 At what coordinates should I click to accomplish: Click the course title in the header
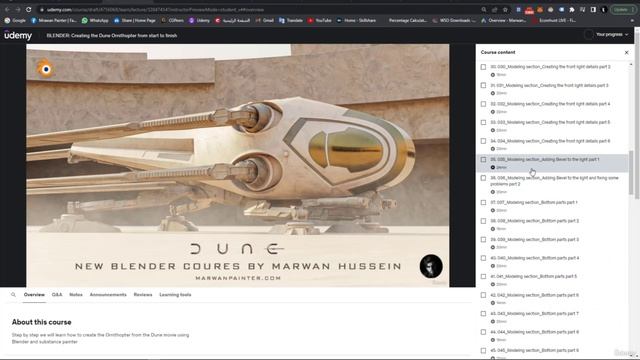tap(112, 36)
